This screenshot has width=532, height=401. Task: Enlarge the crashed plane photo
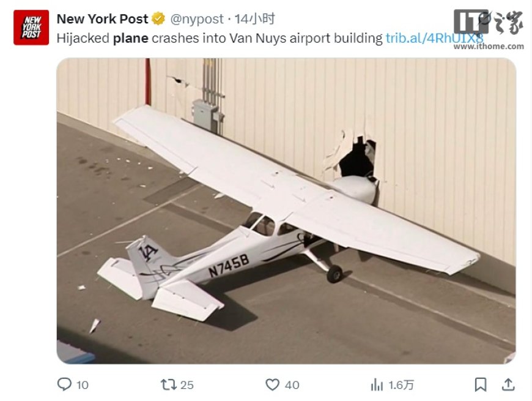coord(286,211)
